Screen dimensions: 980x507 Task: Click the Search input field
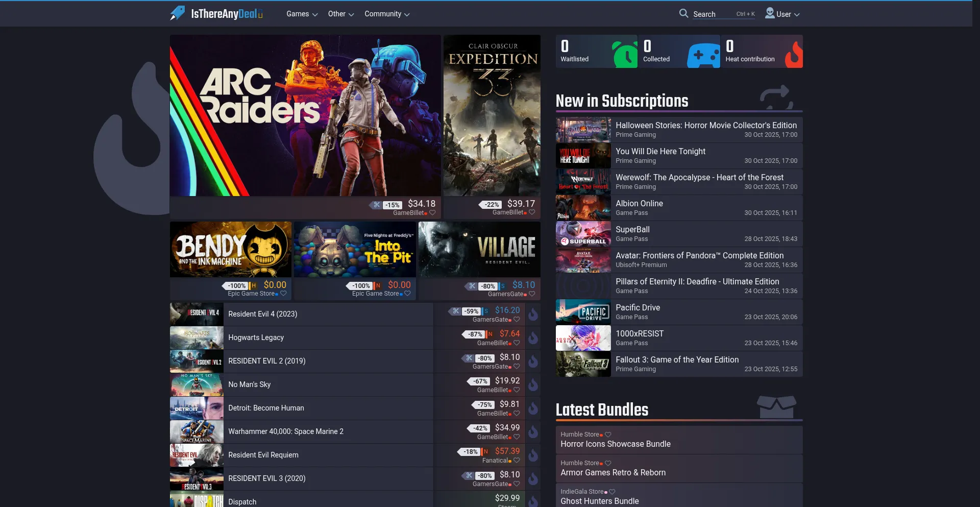point(712,14)
